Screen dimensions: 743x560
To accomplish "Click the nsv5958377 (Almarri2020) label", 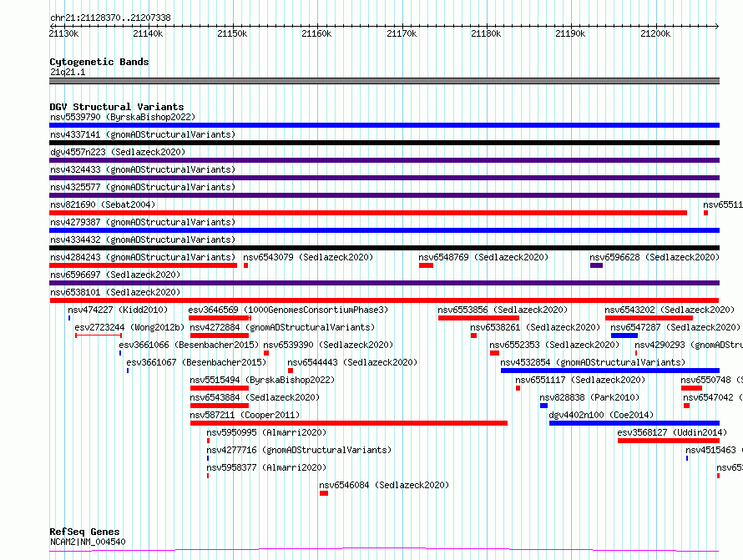I will tap(266, 467).
